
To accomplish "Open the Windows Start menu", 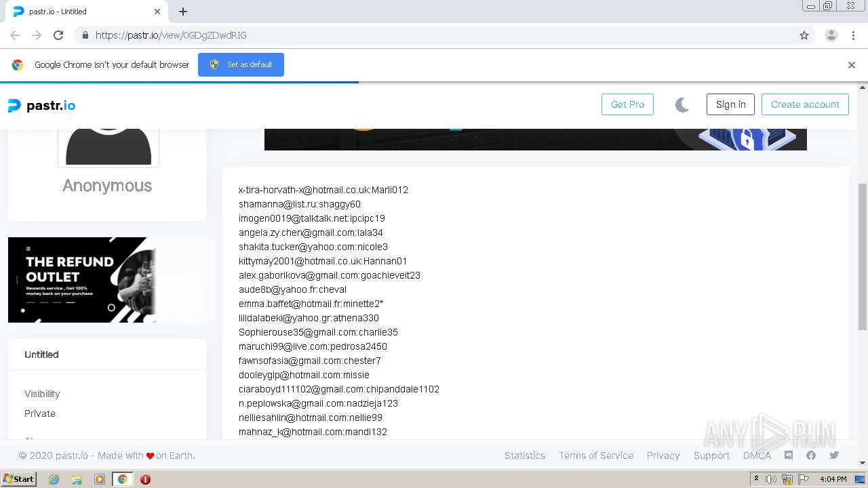I will [x=19, y=479].
